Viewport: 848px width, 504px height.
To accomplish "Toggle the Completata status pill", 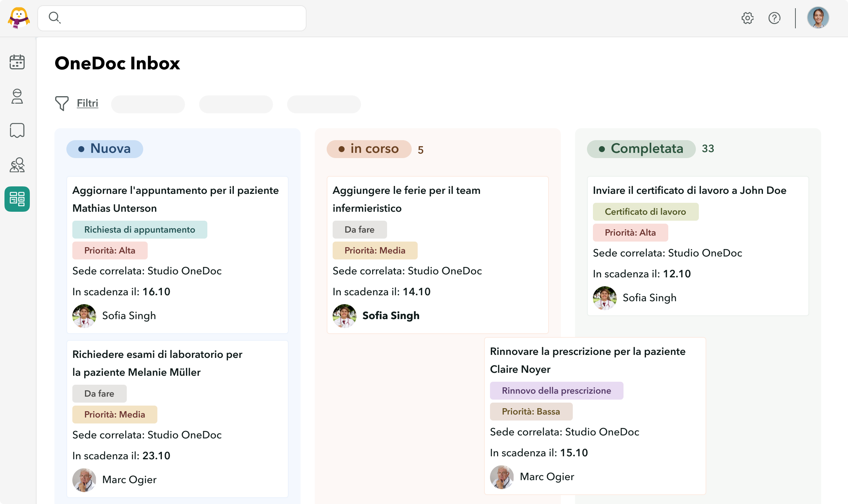I will coord(641,149).
